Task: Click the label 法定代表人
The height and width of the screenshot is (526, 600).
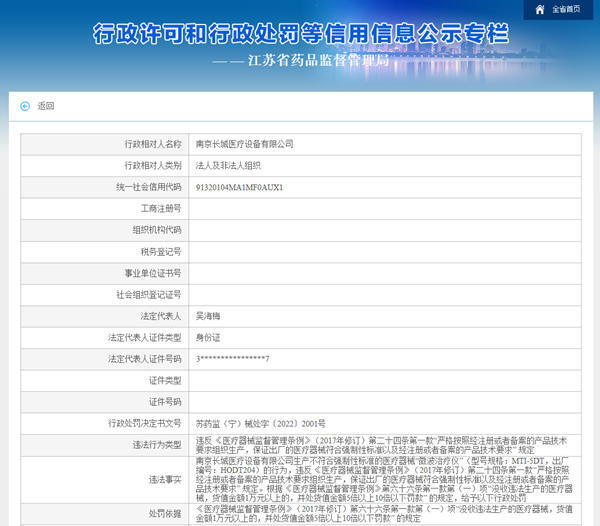Action: coord(161,316)
